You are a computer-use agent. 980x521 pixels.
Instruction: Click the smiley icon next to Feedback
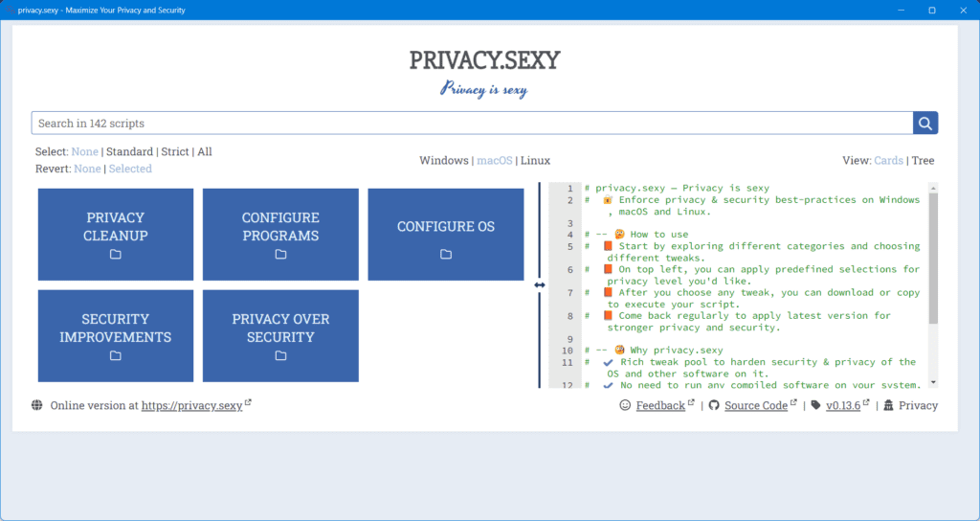[x=625, y=405]
